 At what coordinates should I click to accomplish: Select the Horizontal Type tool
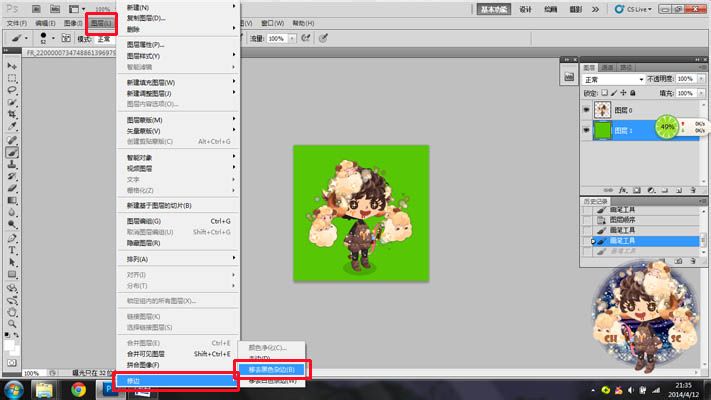(12, 250)
